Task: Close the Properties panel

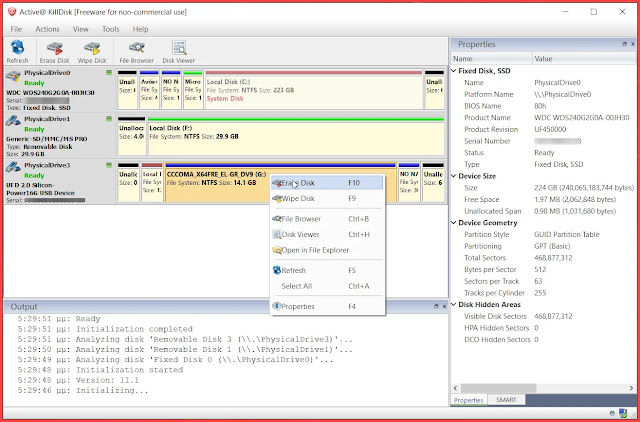Action: point(633,44)
